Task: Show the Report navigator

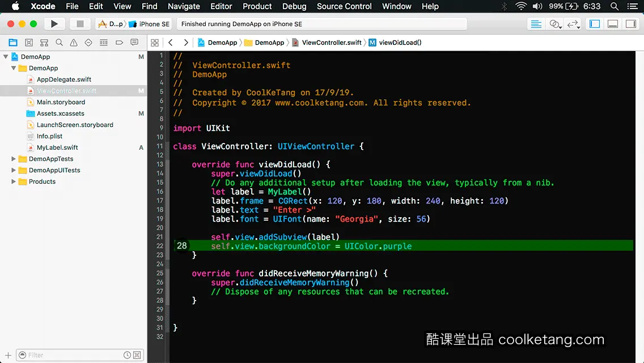Action: [x=134, y=43]
